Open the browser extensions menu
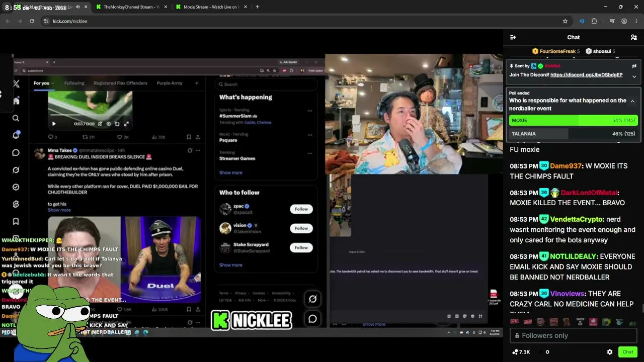644x362 pixels. coord(594,21)
